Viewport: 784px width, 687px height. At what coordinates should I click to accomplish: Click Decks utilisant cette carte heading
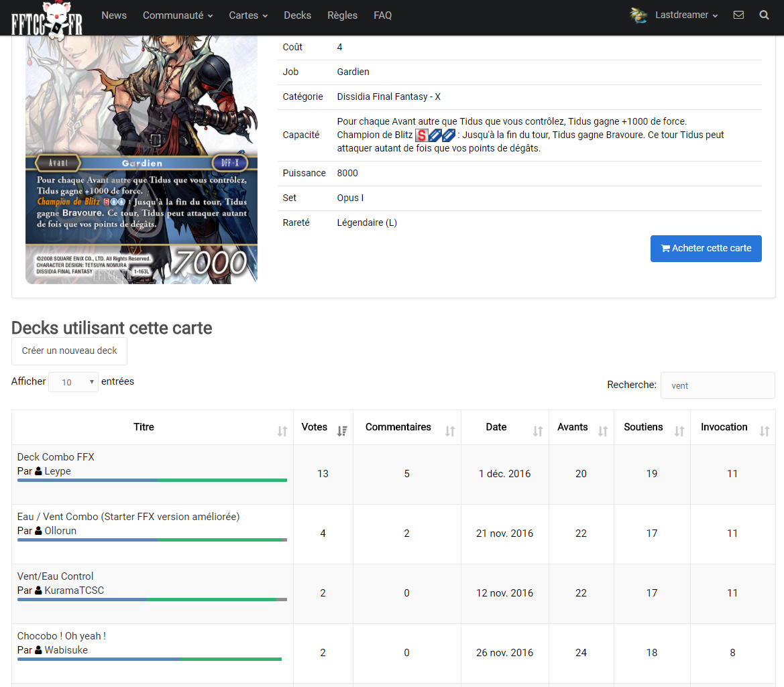[x=111, y=328]
